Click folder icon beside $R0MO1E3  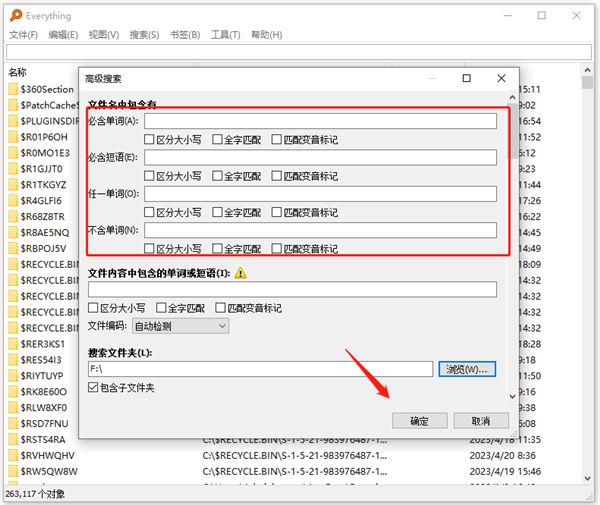13,153
